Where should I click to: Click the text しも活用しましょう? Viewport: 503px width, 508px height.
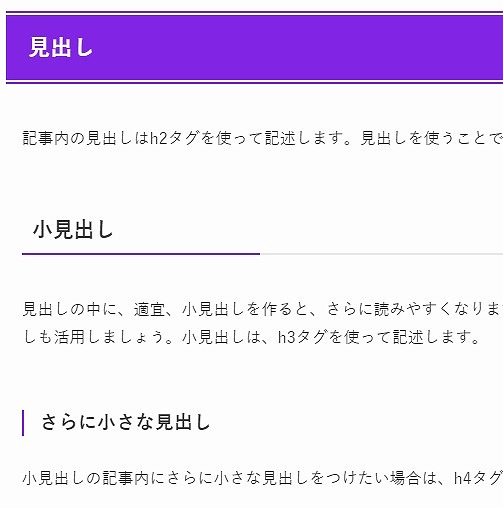click(94, 337)
